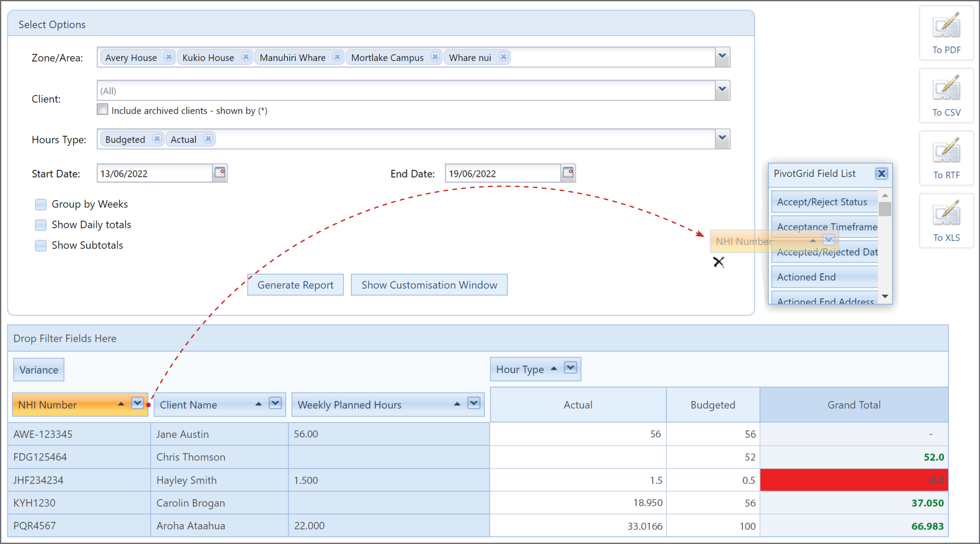Click Show Customisation Window button

[x=429, y=285]
